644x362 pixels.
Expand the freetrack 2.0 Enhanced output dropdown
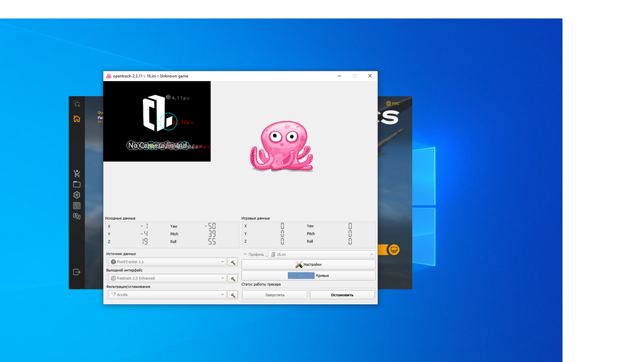pyautogui.click(x=167, y=278)
